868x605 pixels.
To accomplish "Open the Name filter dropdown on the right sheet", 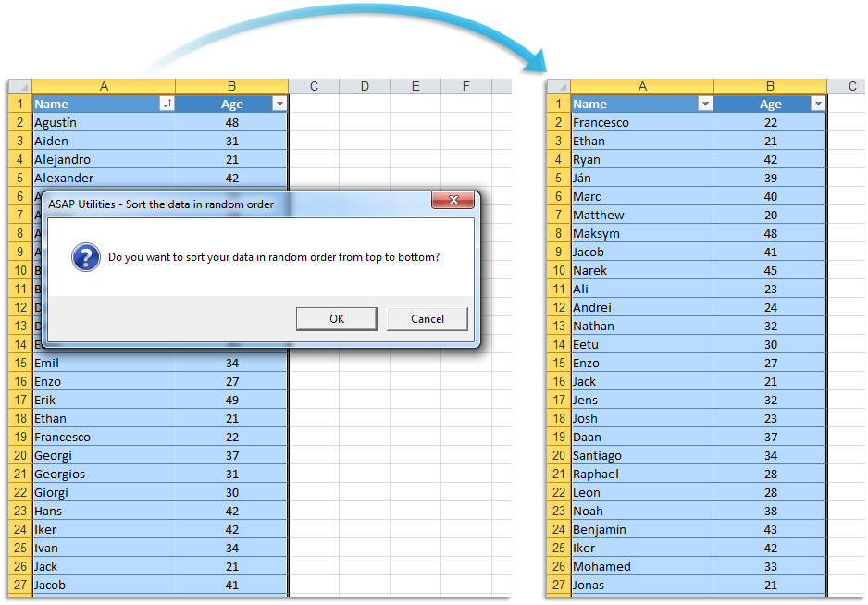I will [706, 104].
